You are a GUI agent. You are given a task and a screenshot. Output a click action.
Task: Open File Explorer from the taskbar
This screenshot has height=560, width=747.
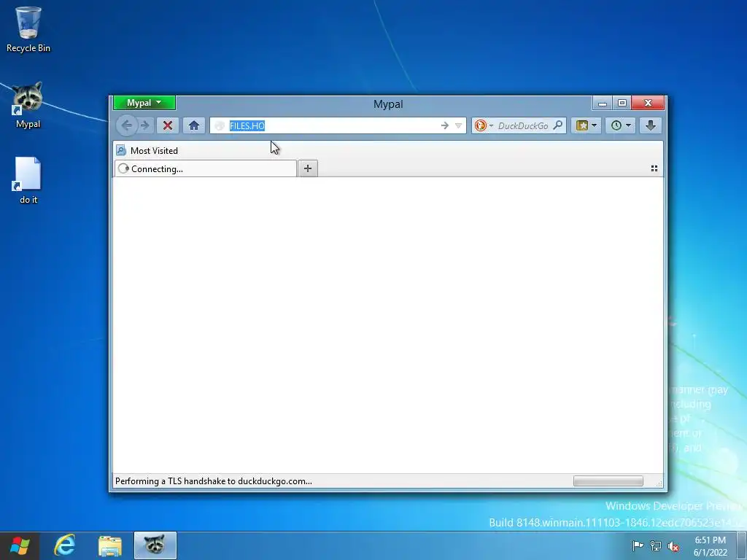point(110,545)
